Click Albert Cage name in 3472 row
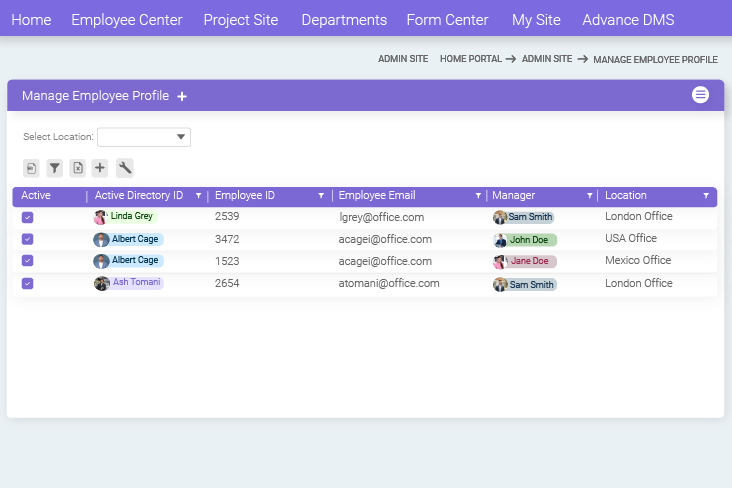This screenshot has height=488, width=732. click(x=135, y=239)
